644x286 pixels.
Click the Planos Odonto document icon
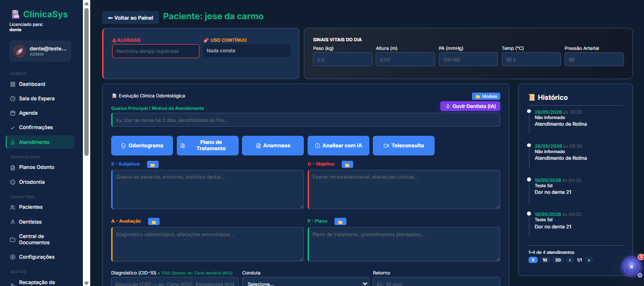[x=13, y=167]
